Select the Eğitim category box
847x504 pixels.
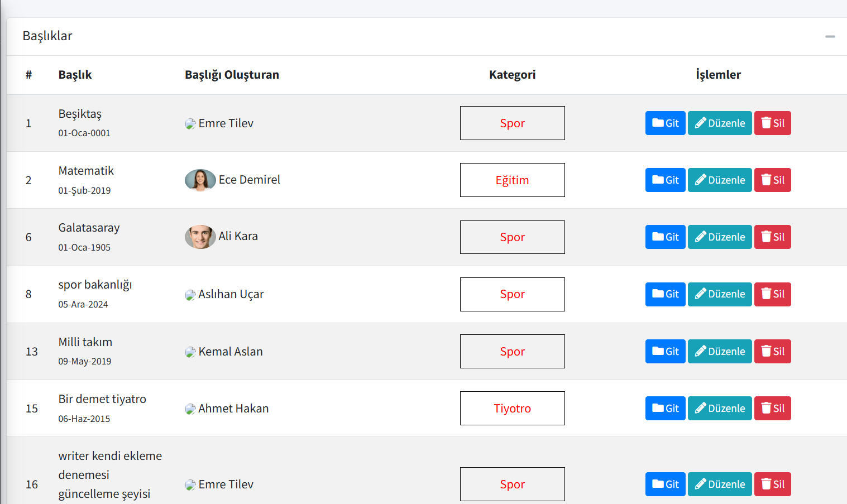[x=512, y=180]
